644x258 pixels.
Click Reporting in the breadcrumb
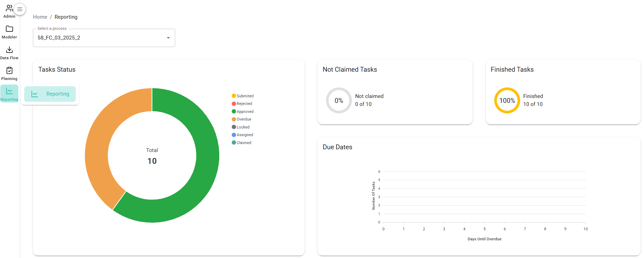66,17
